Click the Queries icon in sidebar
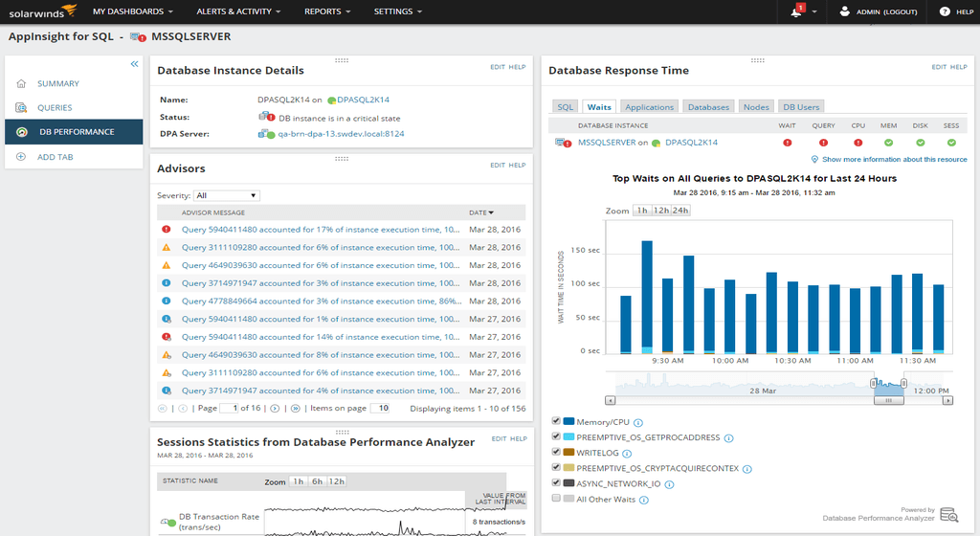980x536 pixels. pos(21,107)
